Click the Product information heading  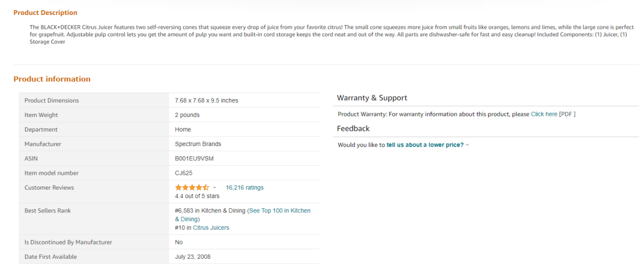(x=52, y=79)
